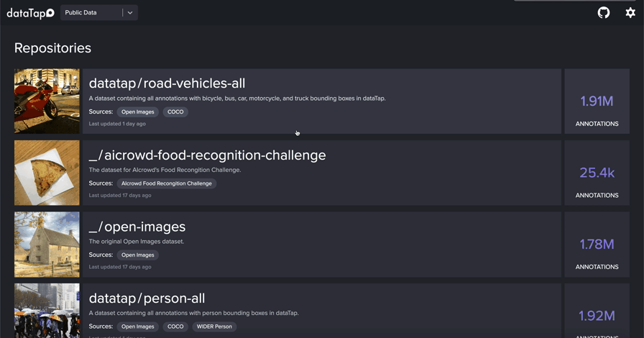Select WIDER Person source tag

click(x=214, y=326)
